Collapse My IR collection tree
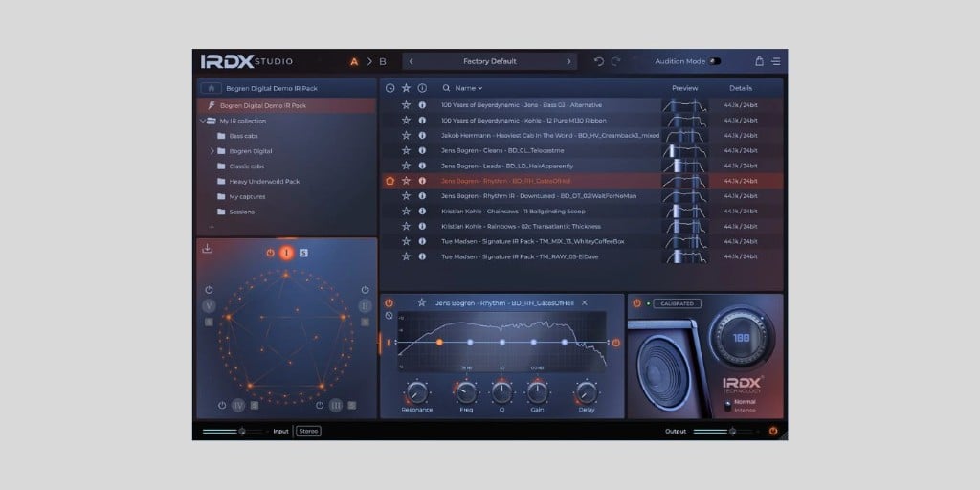Screen dimensions: 980x490 (x=203, y=121)
